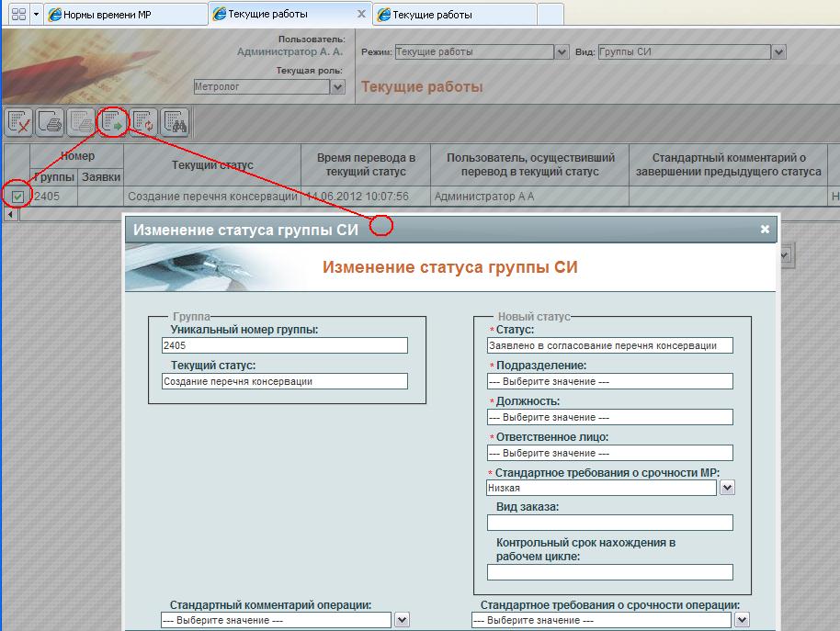Open the standard operation comment dropdown arrow

(x=402, y=620)
